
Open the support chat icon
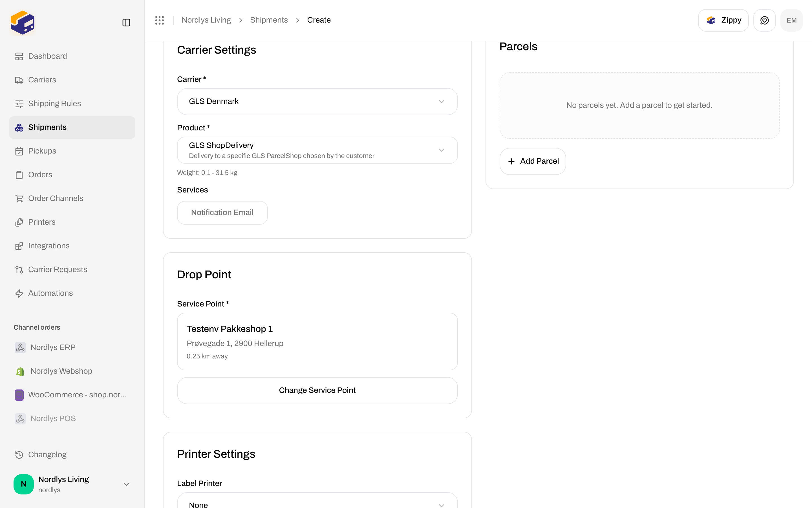point(764,20)
